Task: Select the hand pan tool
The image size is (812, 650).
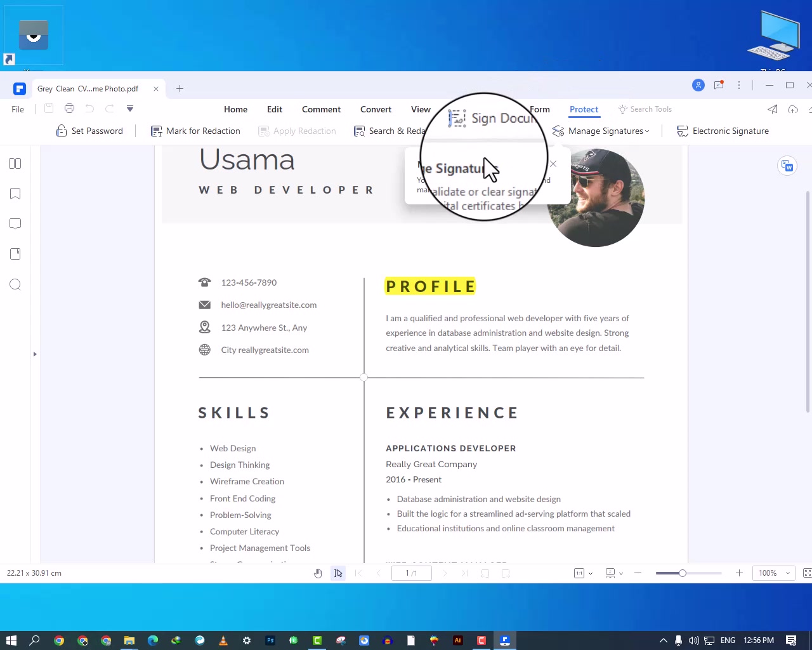Action: tap(318, 573)
